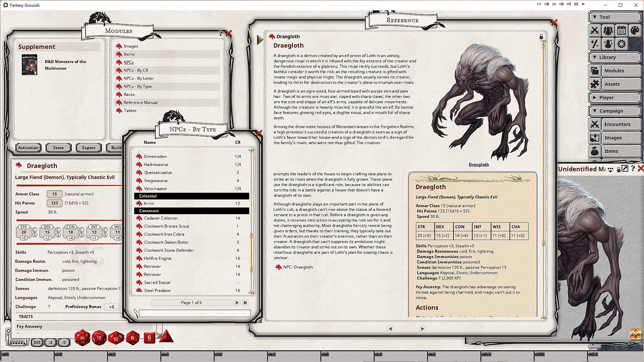The height and width of the screenshot is (362, 644).
Task: Click the NPCs By Type search field
Action: 195,313
